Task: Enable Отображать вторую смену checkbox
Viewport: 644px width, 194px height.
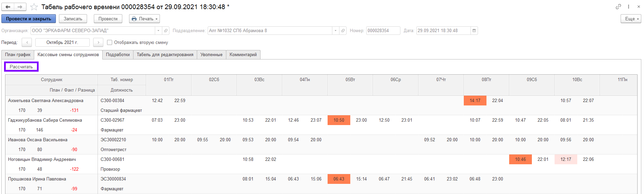Action: pos(109,43)
